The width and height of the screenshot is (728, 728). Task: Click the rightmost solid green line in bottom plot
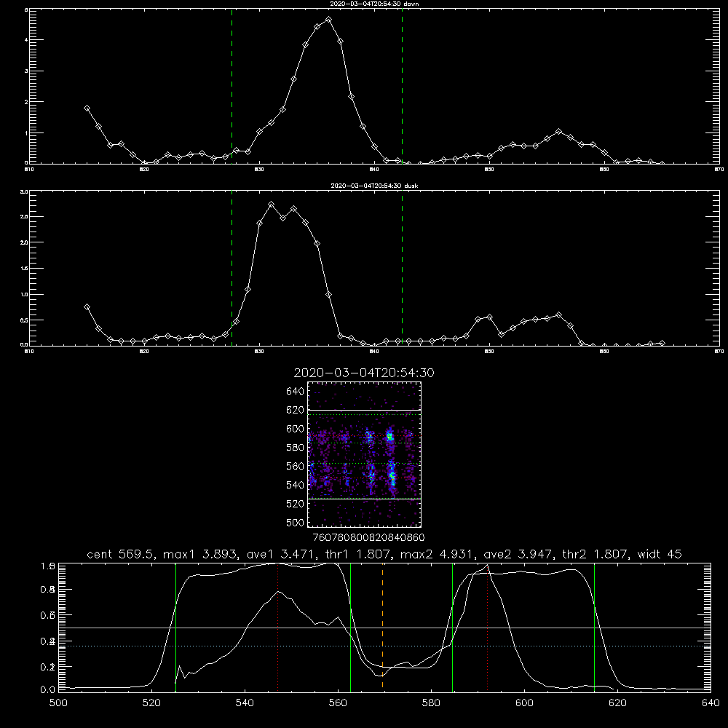[x=594, y=628]
